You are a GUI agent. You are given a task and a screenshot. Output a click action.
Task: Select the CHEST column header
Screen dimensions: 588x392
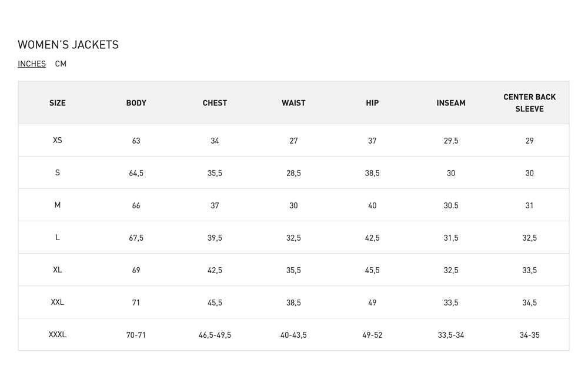[x=215, y=103]
